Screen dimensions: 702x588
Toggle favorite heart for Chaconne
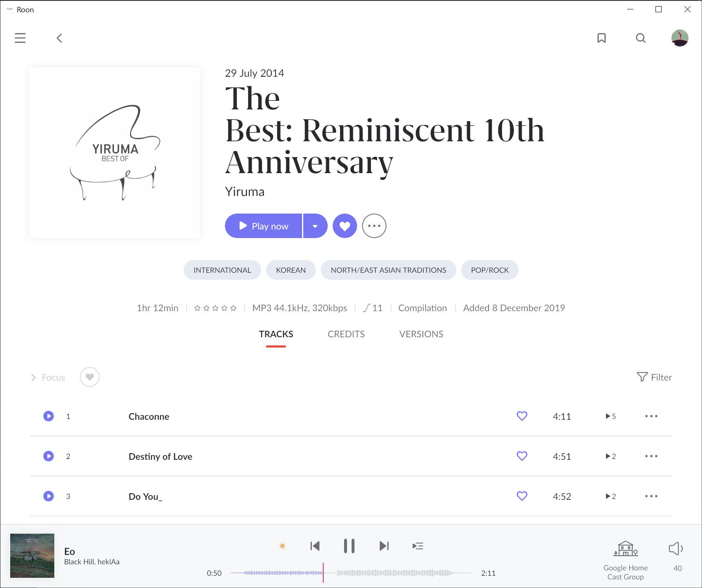tap(522, 416)
